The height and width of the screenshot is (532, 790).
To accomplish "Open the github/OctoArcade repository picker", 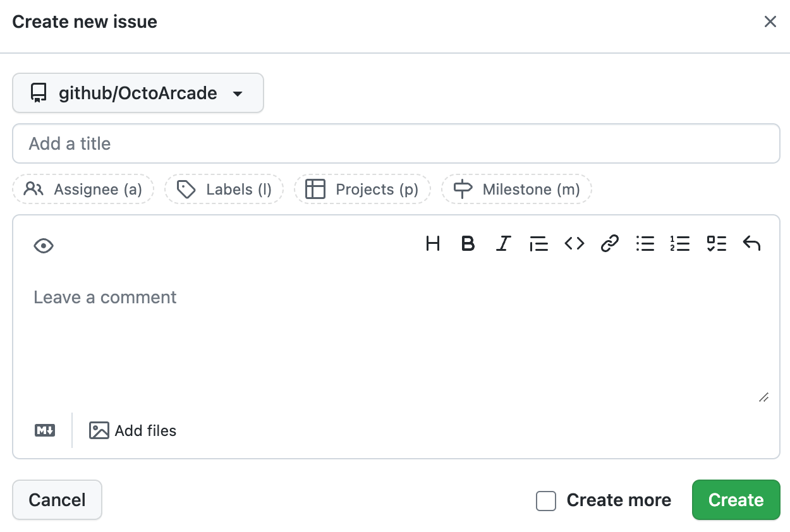I will click(x=138, y=93).
